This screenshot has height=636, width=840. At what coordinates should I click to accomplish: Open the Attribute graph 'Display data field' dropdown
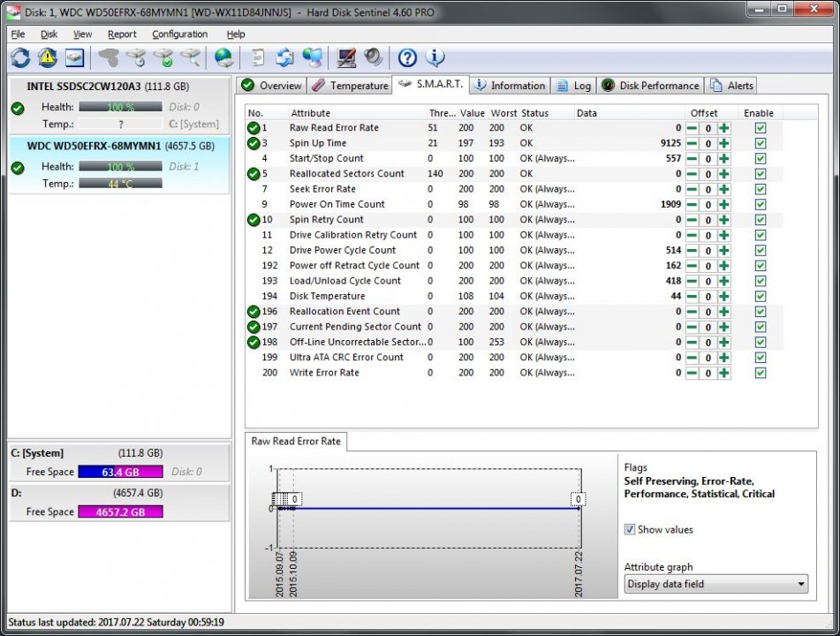715,584
